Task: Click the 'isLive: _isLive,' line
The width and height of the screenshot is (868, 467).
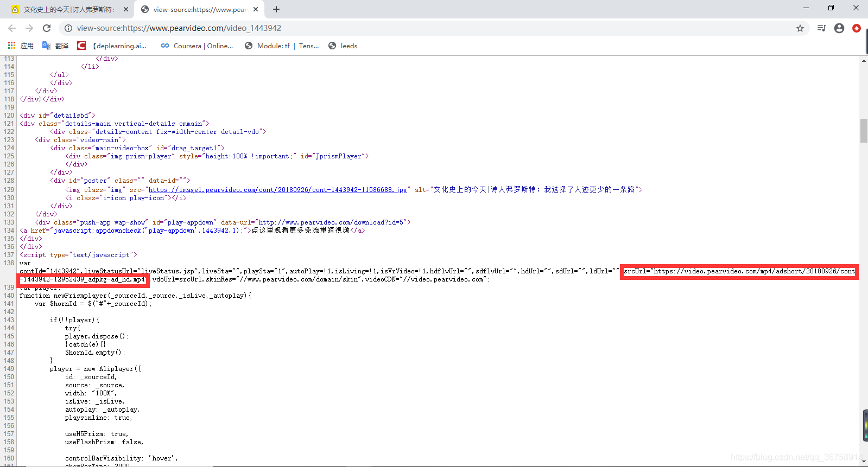Action: (x=95, y=401)
